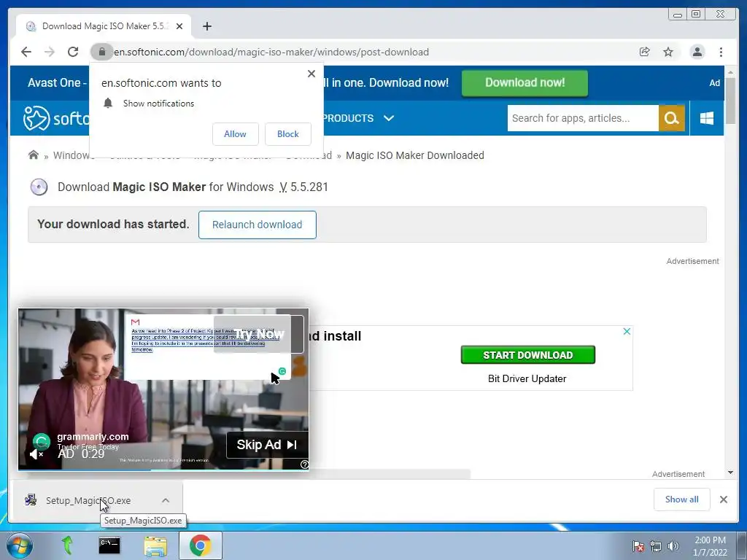Open the taskbar clock showing 2:00 PM
This screenshot has height=560, width=747.
click(710, 546)
